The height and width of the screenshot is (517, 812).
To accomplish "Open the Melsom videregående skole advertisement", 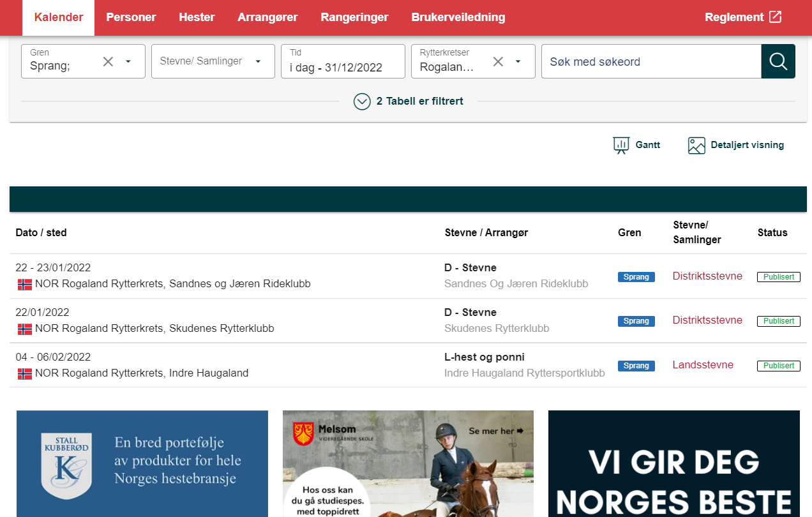I will coord(408,463).
